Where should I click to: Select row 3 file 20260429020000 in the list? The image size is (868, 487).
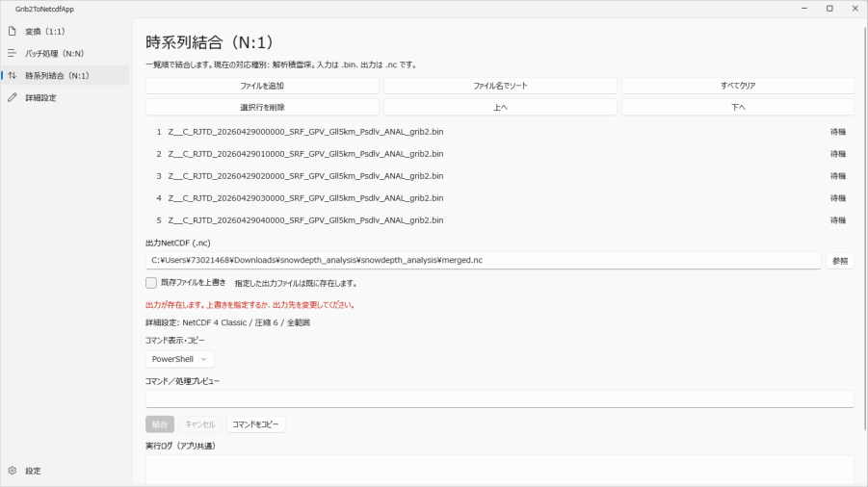click(500, 176)
